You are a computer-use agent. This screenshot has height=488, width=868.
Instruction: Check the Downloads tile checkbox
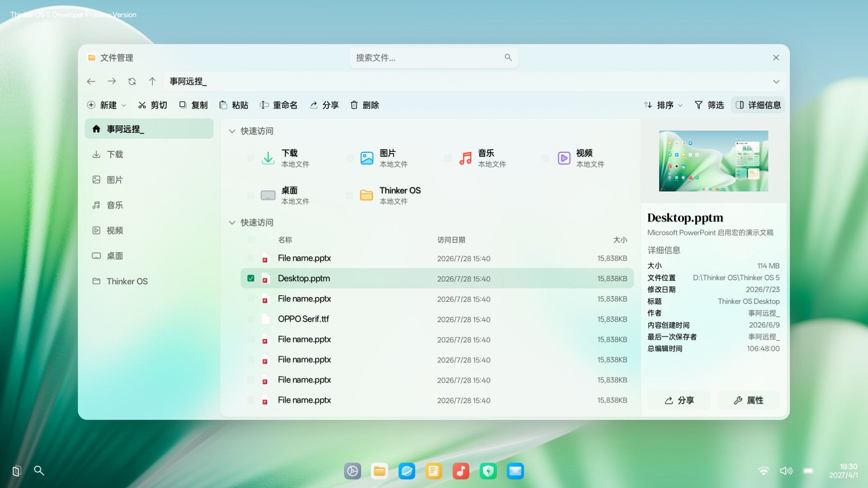(x=251, y=158)
